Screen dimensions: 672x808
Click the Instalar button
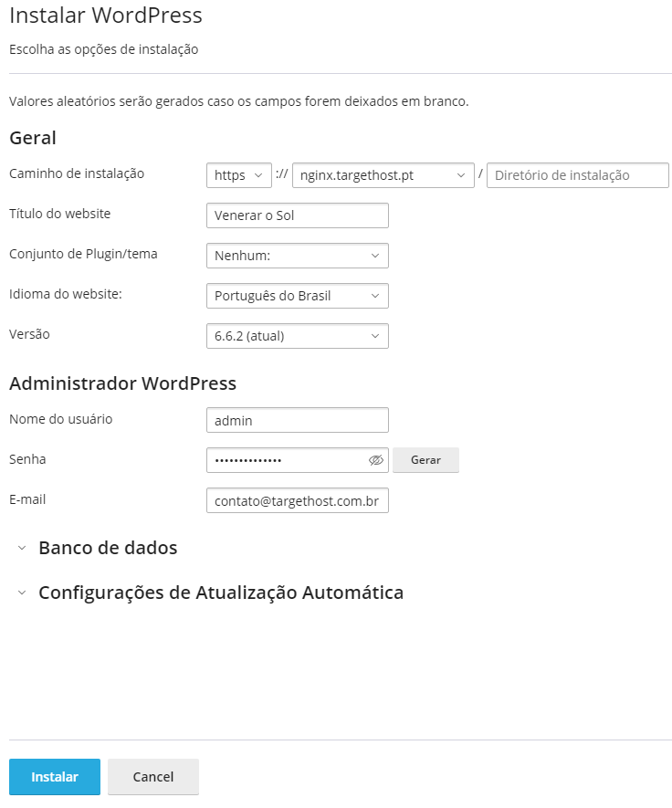point(55,777)
